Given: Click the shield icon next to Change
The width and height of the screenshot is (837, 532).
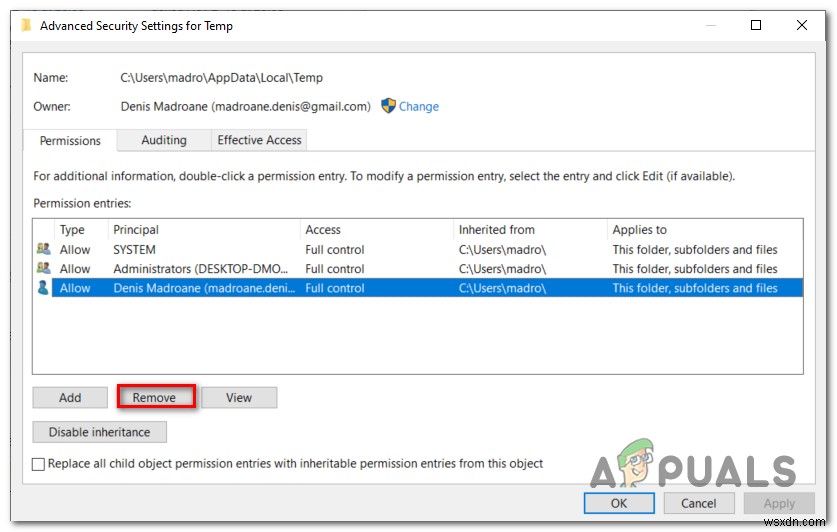Looking at the screenshot, I should (388, 106).
